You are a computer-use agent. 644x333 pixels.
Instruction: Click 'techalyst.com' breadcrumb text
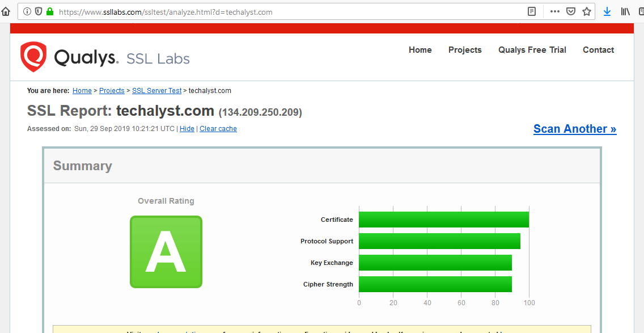point(210,90)
